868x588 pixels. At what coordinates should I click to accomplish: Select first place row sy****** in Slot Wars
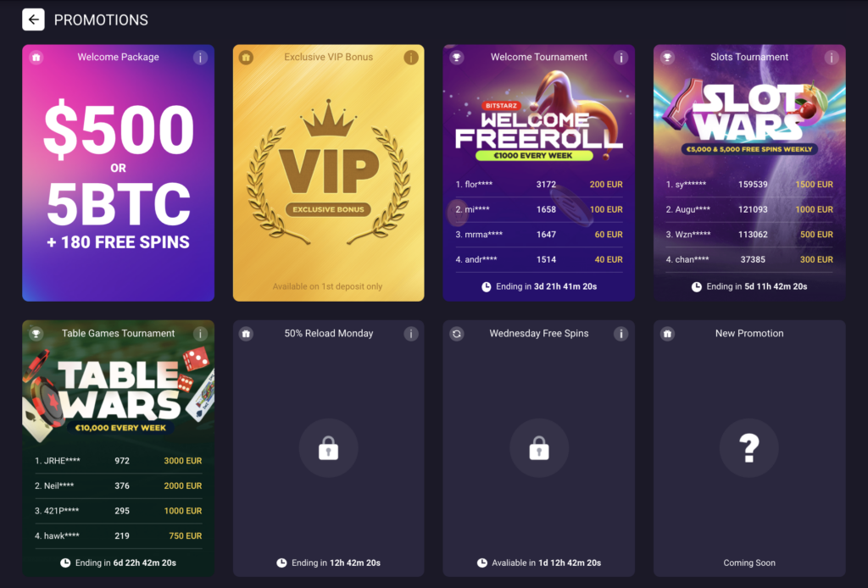tap(749, 185)
